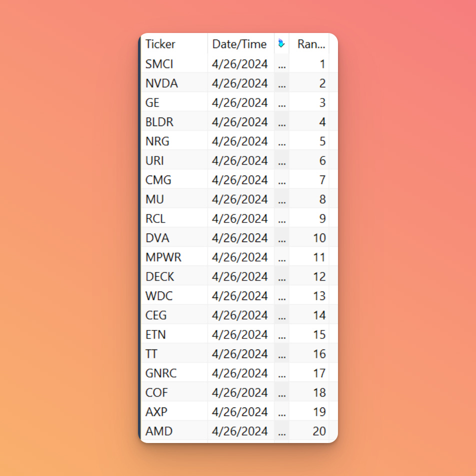
Task: Select the DECK ticker cell
Action: click(x=174, y=276)
